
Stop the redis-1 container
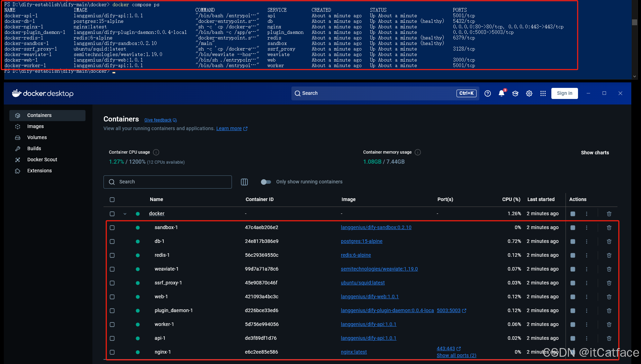coord(573,255)
